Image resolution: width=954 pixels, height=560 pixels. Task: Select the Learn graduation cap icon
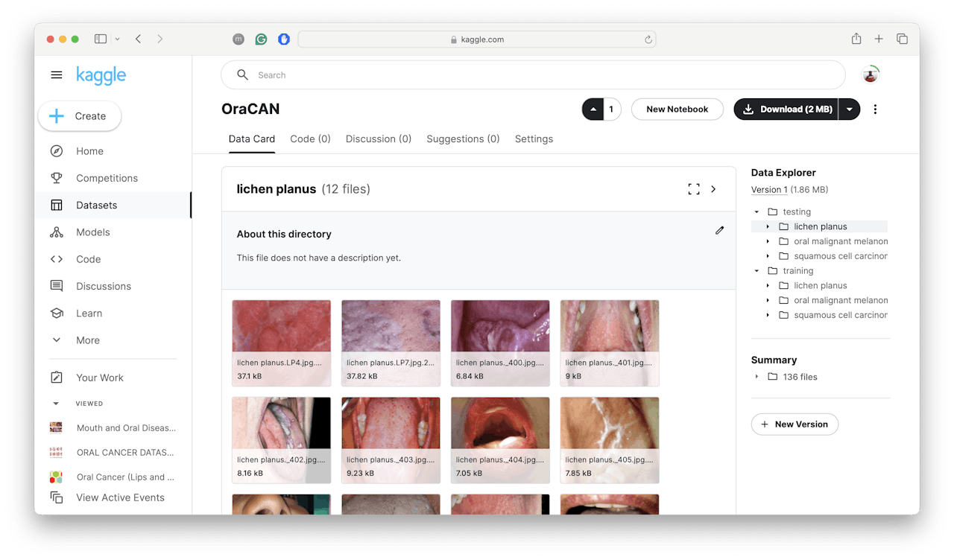tap(57, 314)
